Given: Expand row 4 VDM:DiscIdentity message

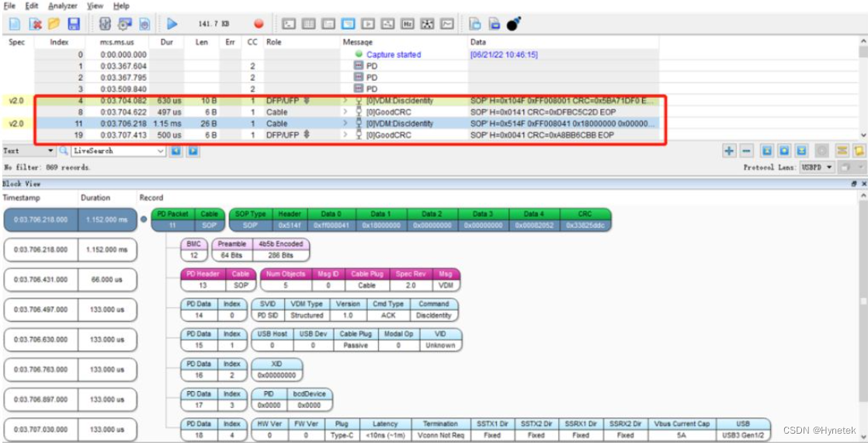Looking at the screenshot, I should [x=346, y=101].
